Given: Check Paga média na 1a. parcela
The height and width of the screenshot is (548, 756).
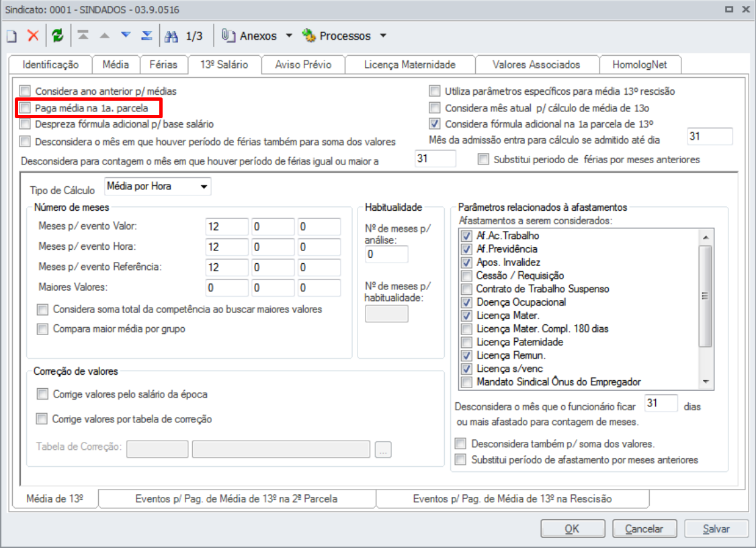Looking at the screenshot, I should click(x=25, y=108).
